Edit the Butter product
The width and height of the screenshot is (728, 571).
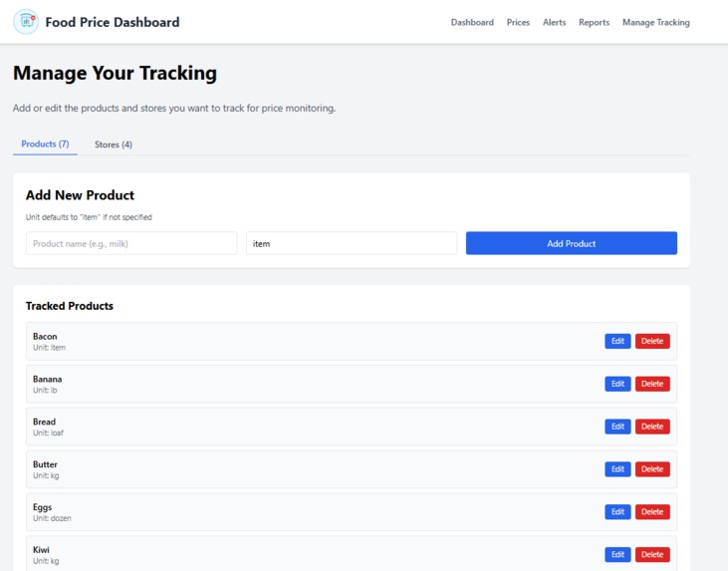click(617, 469)
